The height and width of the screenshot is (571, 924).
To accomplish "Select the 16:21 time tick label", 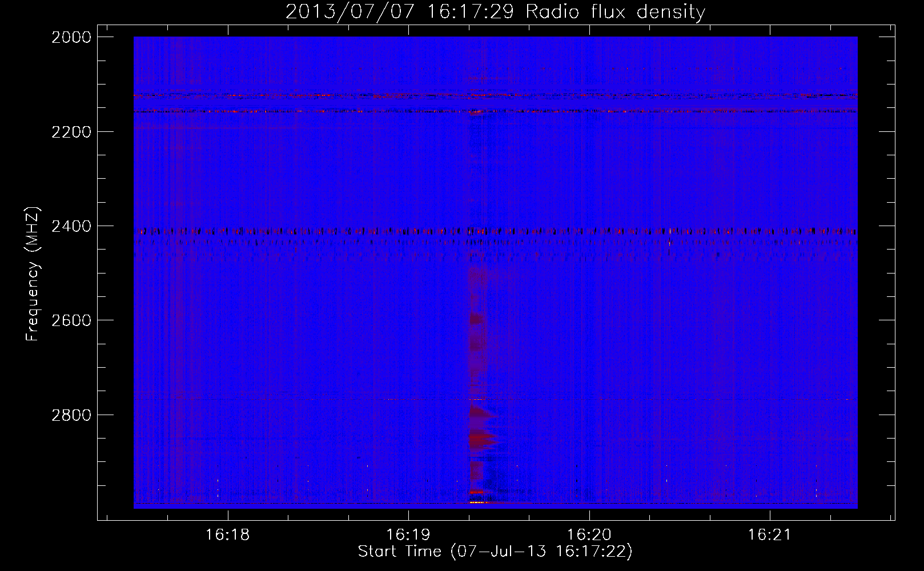I will [x=770, y=535].
